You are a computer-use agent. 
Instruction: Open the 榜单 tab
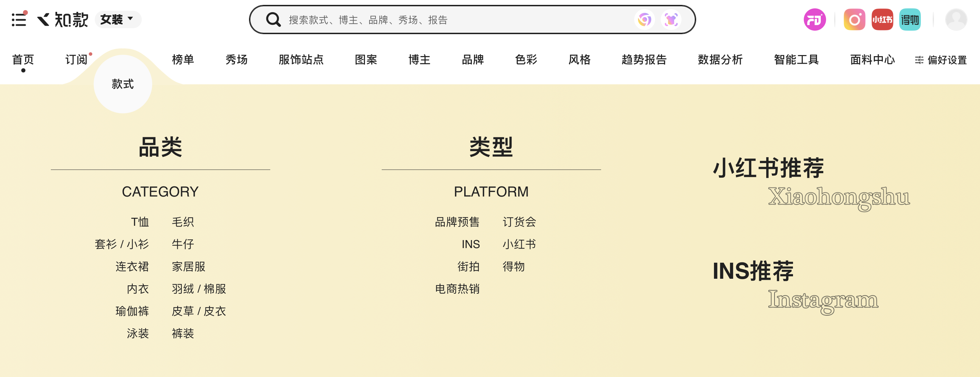183,59
